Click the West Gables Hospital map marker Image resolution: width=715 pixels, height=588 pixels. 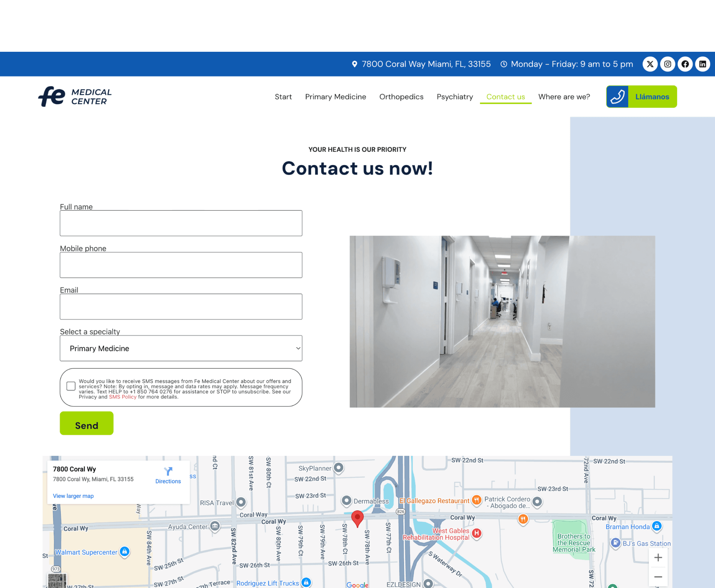(x=477, y=533)
